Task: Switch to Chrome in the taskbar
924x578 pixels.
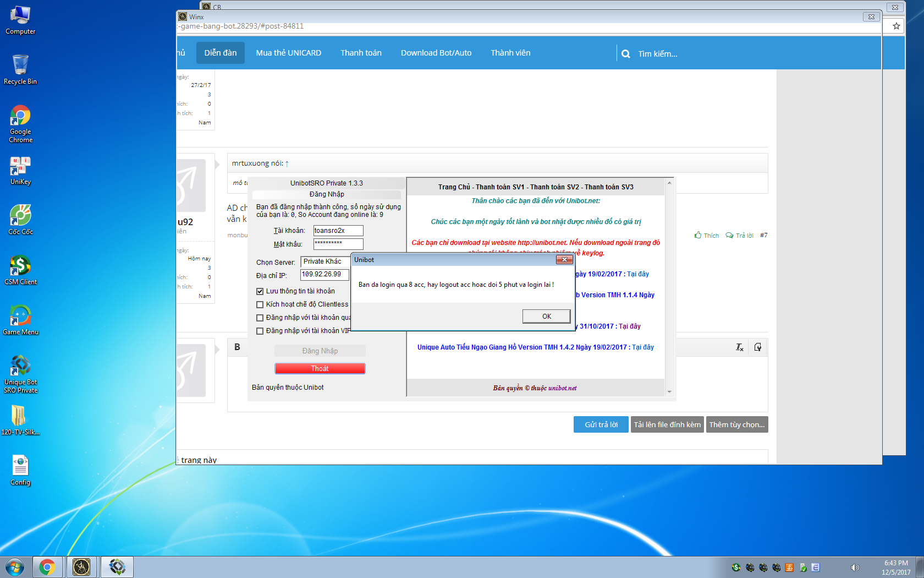Action: point(47,567)
